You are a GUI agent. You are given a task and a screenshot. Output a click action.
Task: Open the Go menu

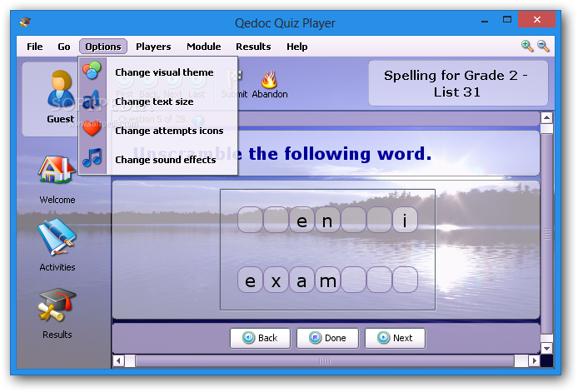tap(64, 47)
